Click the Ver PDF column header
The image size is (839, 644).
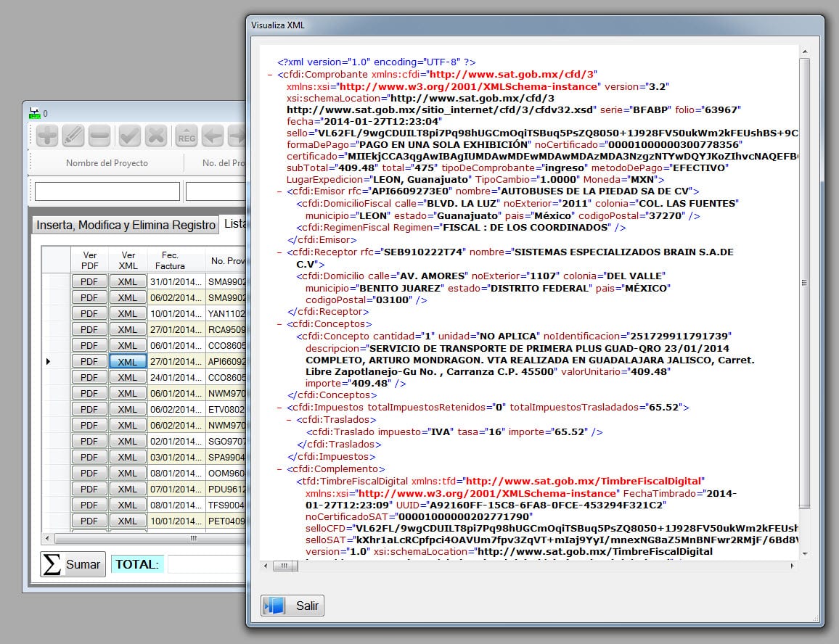(90, 260)
